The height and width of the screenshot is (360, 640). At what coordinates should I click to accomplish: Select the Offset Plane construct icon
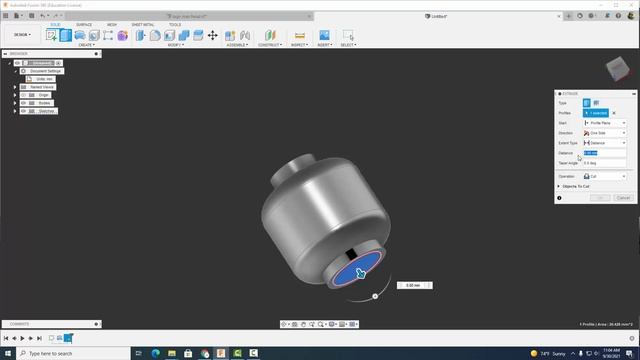click(x=270, y=36)
